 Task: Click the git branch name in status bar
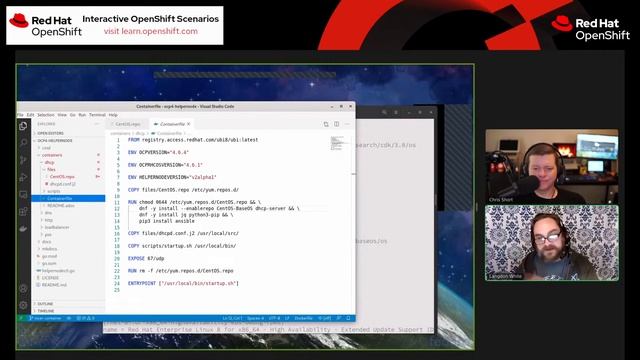(45, 318)
